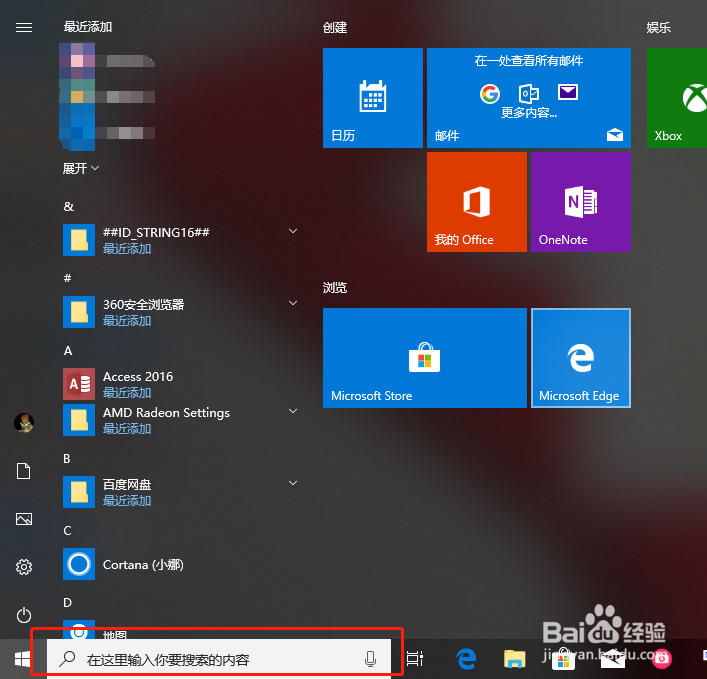This screenshot has height=679, width=707.
Task: Open Task View on the taskbar
Action: click(x=414, y=659)
